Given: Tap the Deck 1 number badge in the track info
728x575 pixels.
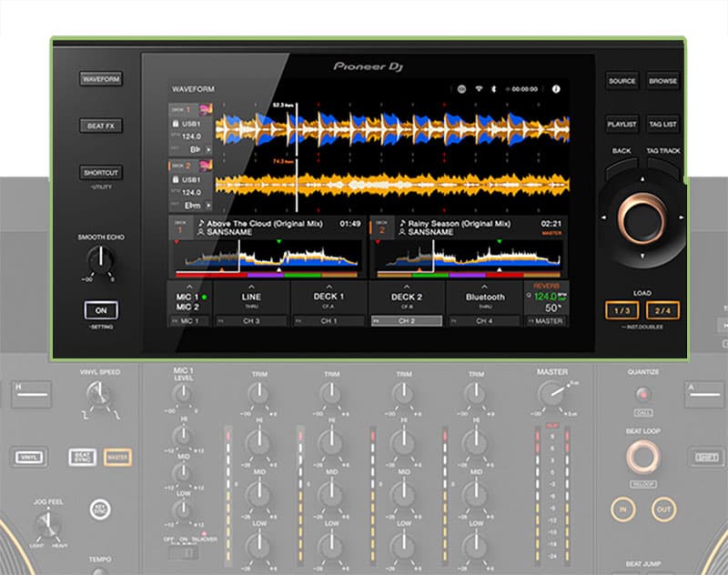Looking at the screenshot, I should pos(180,227).
